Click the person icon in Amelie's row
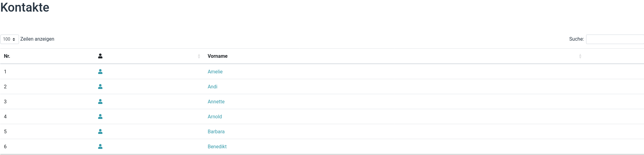 [100, 72]
